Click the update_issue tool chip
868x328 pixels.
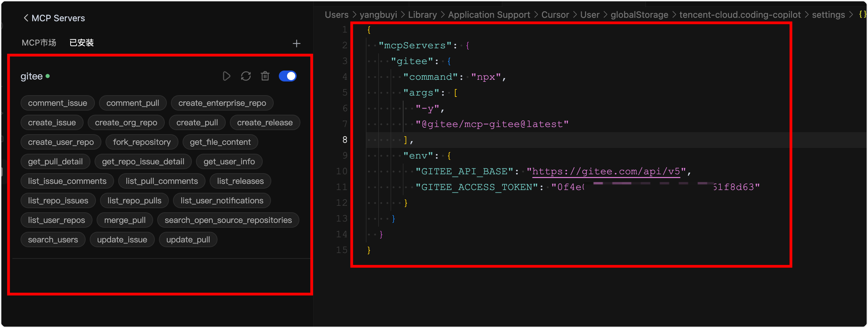(122, 240)
